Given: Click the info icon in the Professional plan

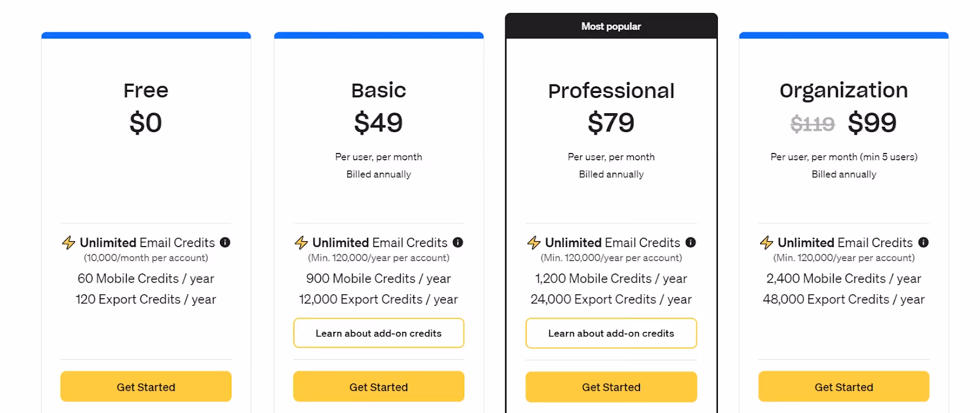Looking at the screenshot, I should click(x=690, y=242).
